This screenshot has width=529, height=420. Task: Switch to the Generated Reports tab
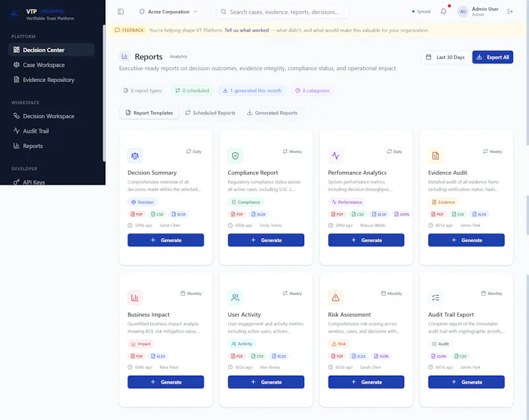[x=272, y=112]
